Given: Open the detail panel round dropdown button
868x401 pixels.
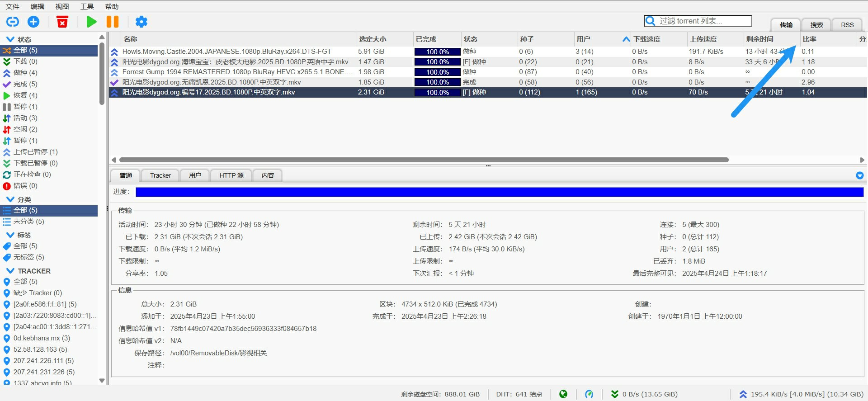Looking at the screenshot, I should click(859, 175).
